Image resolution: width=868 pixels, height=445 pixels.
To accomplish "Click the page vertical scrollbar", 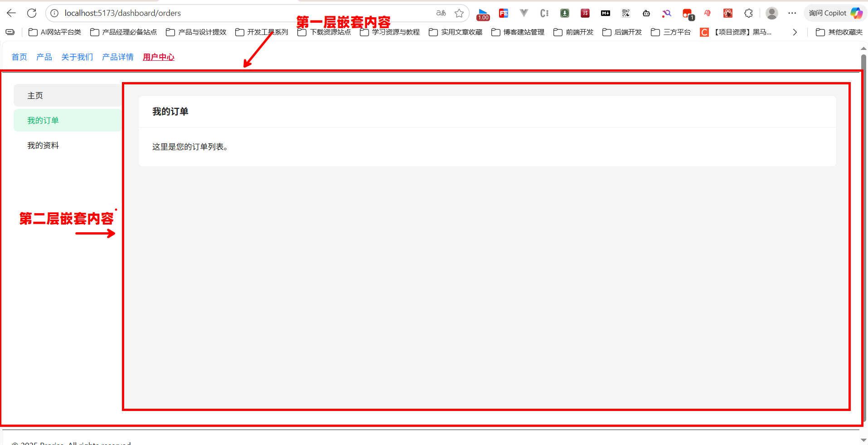I will point(863,227).
